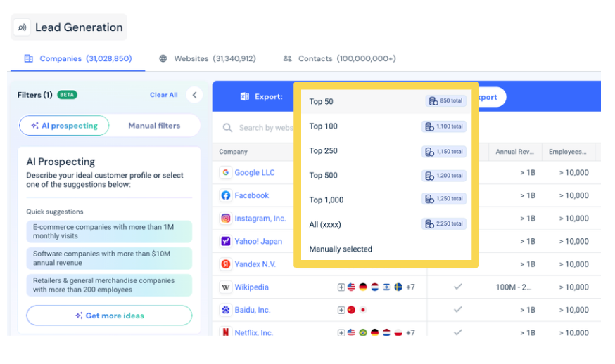
Task: Switch to Manual filters mode
Action: [154, 125]
